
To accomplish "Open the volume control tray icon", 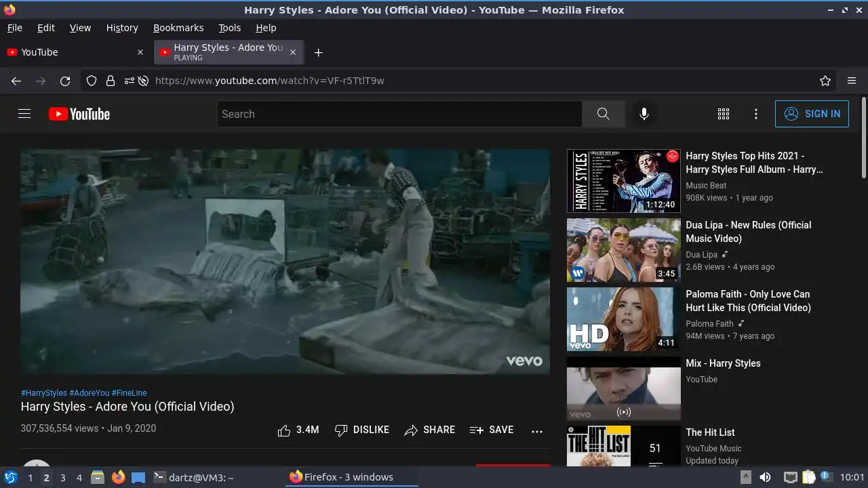I will coord(765,477).
